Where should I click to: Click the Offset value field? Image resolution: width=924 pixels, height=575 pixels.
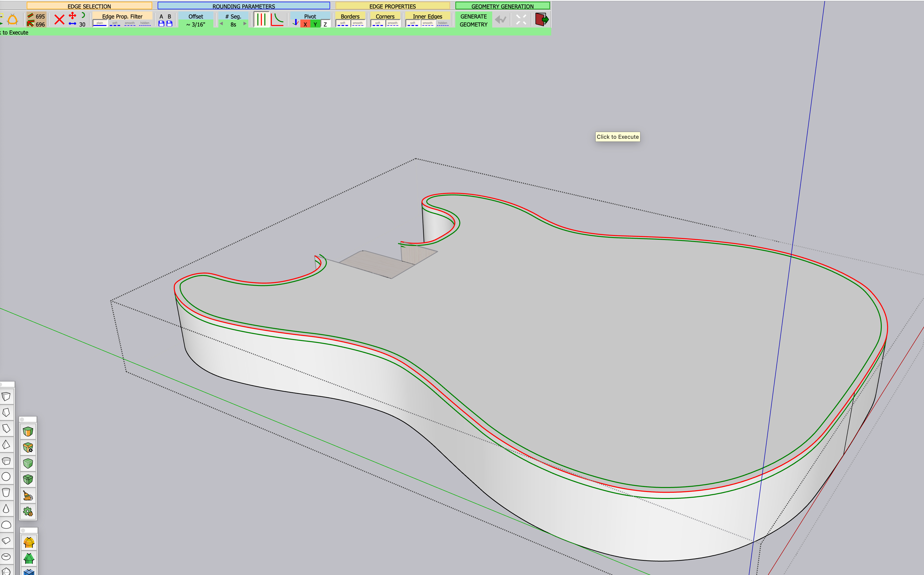click(196, 24)
